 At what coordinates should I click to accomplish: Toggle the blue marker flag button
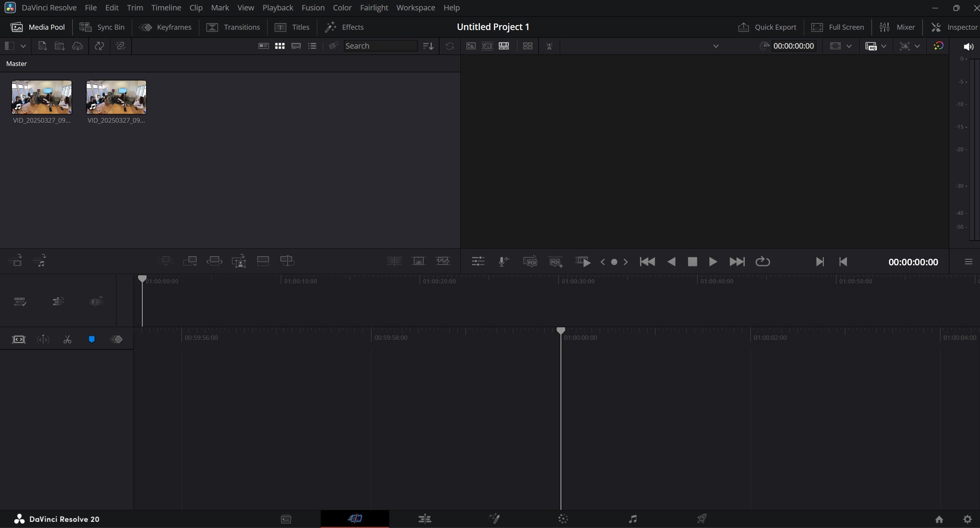[x=92, y=339]
